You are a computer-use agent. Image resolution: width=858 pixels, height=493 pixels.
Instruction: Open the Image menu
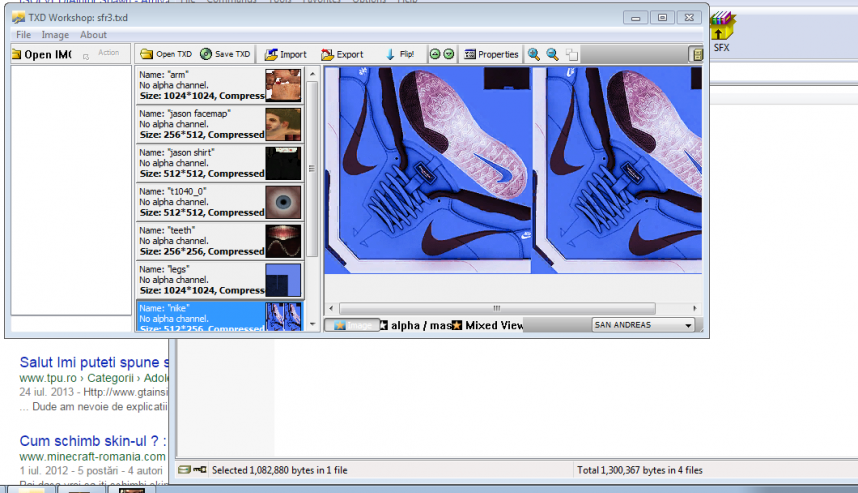(x=55, y=34)
